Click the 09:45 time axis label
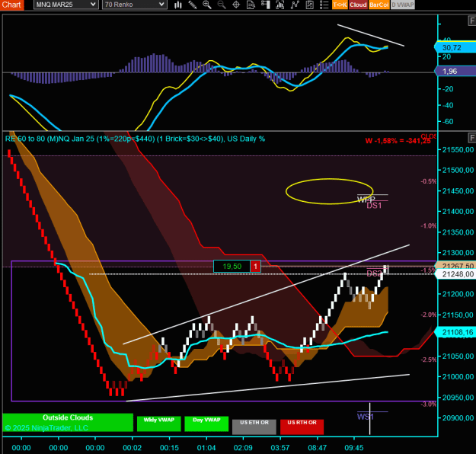The width and height of the screenshot is (476, 454). point(353,448)
